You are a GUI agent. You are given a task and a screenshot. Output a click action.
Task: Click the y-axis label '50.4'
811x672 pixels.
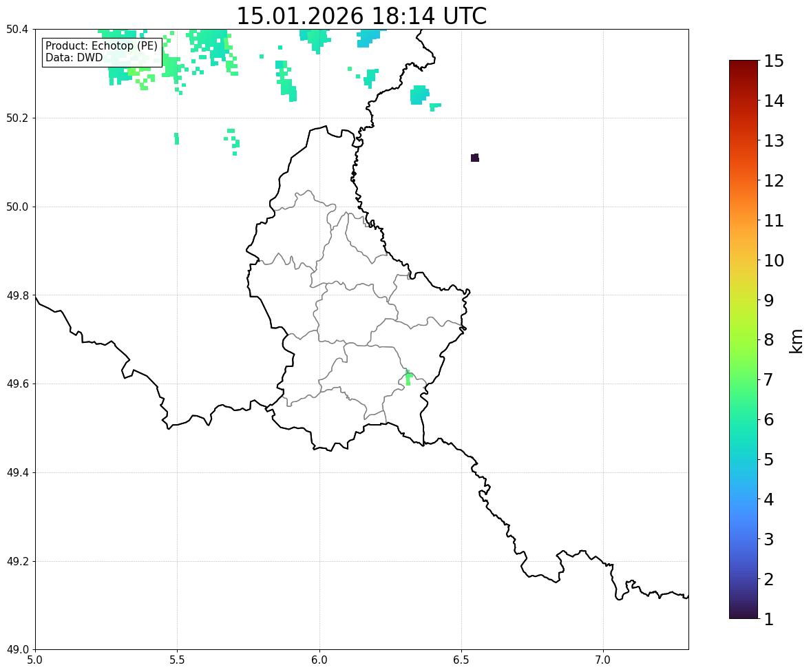coord(17,30)
